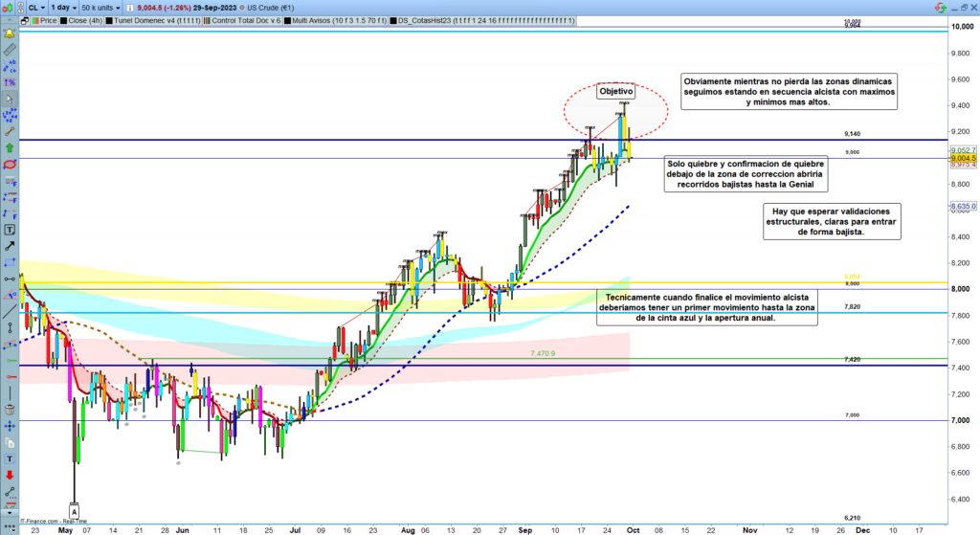Pick the green up-arrow marker tool
This screenshot has width=980, height=535.
point(9,147)
